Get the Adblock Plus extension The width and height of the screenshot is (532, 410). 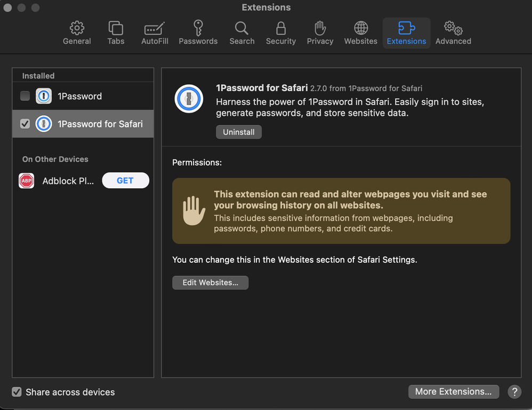tap(125, 181)
